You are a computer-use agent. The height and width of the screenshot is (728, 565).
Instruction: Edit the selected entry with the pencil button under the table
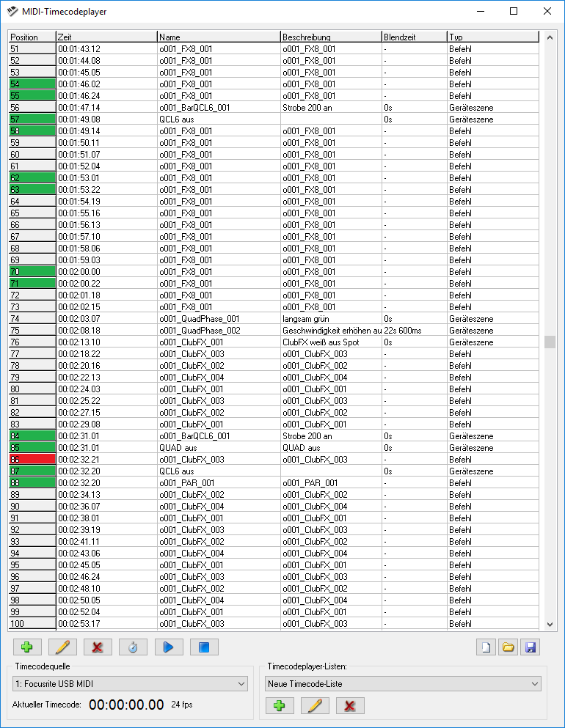coord(62,647)
